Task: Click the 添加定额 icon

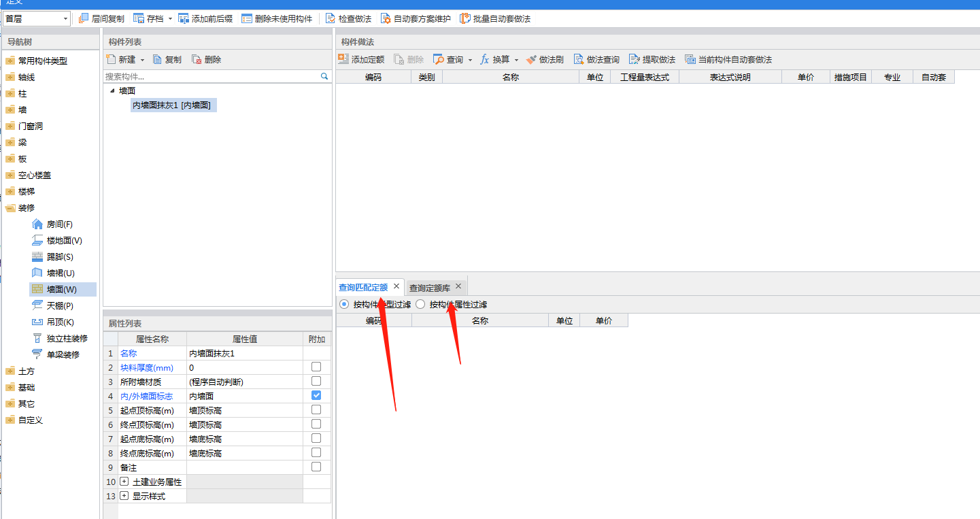Action: tap(343, 59)
